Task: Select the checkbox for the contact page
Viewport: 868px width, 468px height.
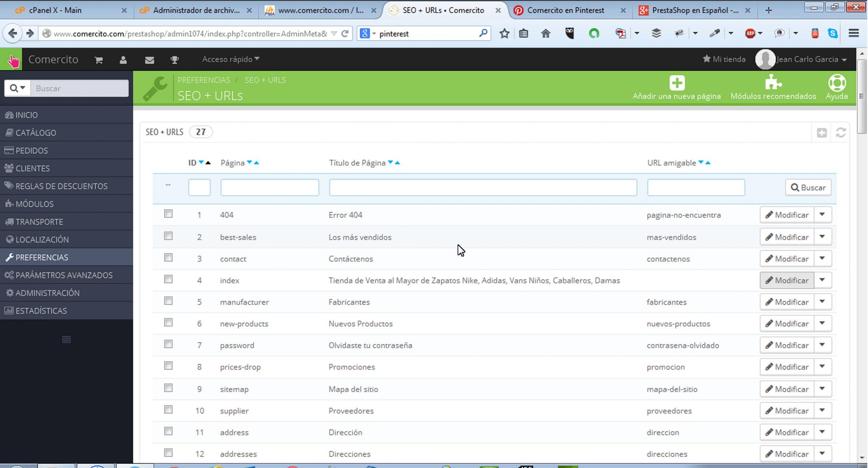Action: [x=168, y=258]
